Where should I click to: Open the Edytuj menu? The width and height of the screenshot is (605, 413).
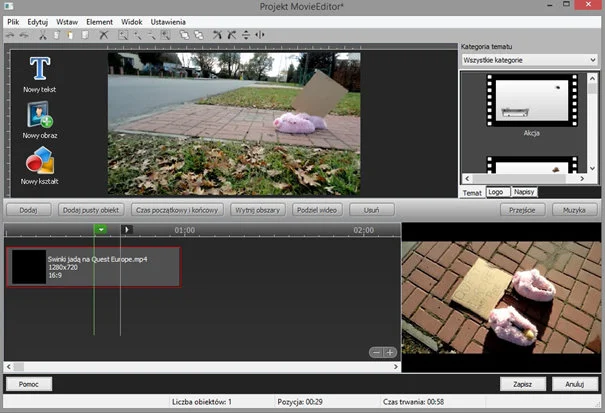[37, 22]
